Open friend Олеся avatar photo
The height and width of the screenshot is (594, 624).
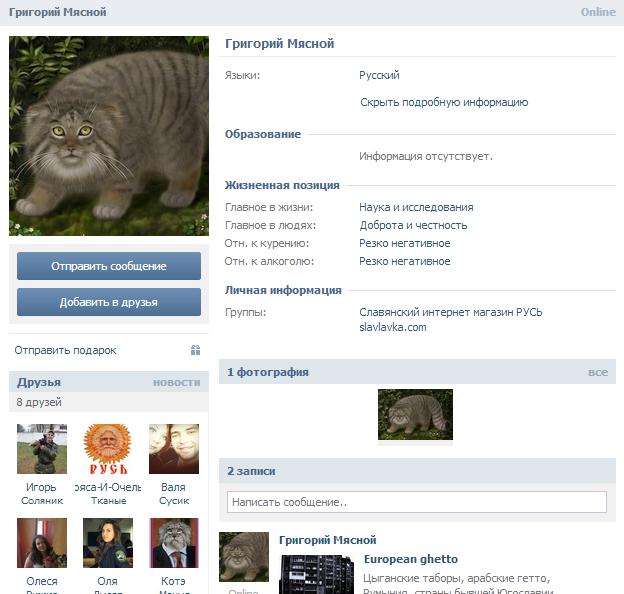[42, 543]
